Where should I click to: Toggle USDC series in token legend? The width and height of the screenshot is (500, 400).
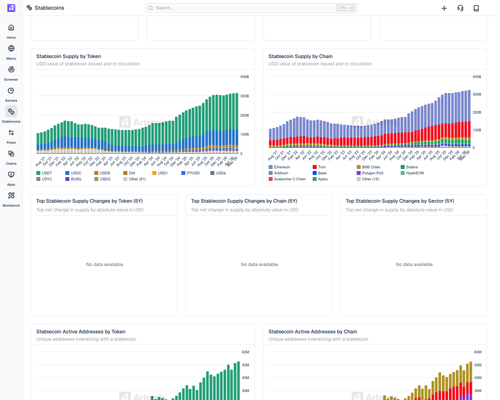click(73, 173)
